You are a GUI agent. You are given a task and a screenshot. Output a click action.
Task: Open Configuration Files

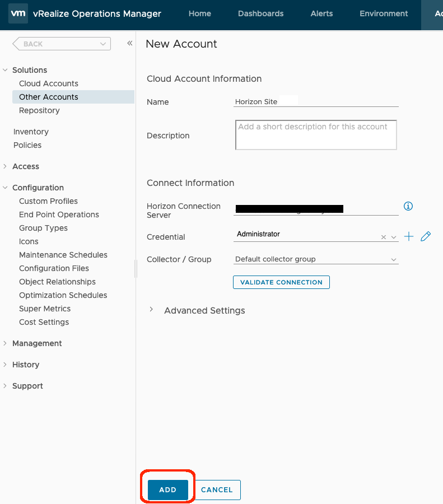click(x=54, y=268)
